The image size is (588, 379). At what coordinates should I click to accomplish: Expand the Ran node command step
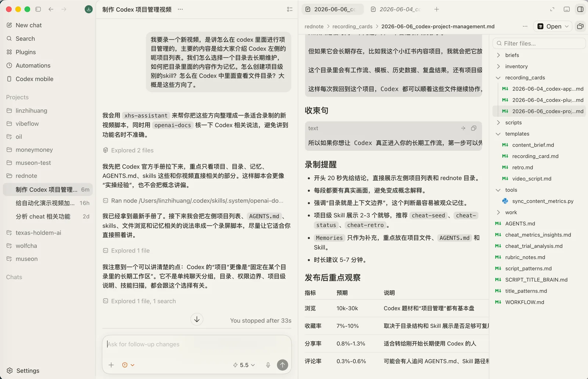coord(193,201)
